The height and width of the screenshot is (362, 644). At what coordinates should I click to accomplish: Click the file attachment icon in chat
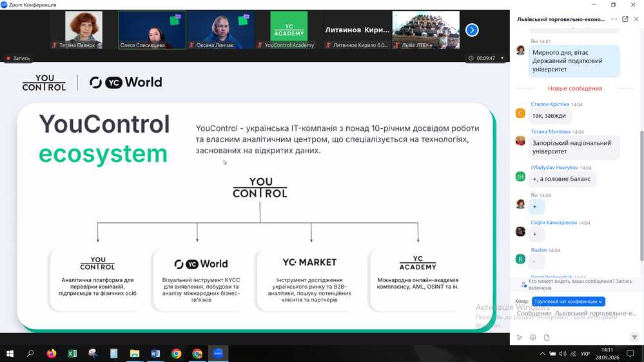[547, 338]
